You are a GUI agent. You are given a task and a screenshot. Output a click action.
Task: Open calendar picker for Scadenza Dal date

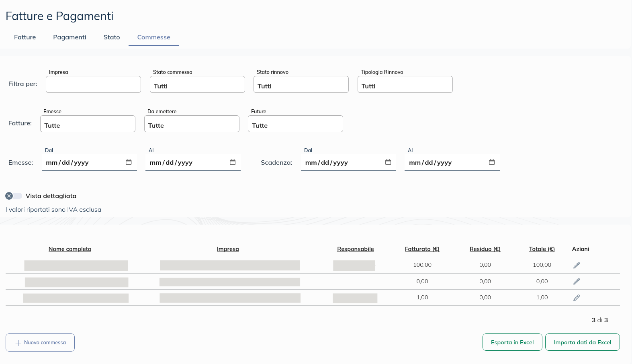(388, 162)
